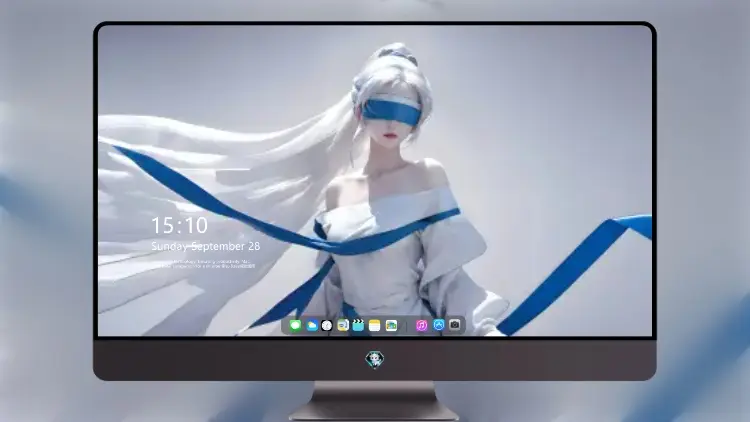Open the green-and-yellow app after the Clock

(x=342, y=325)
